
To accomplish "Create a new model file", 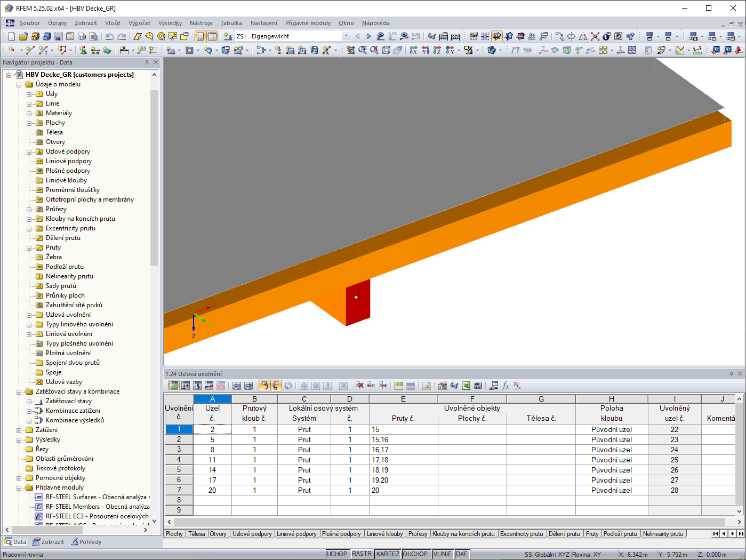I will [11, 36].
